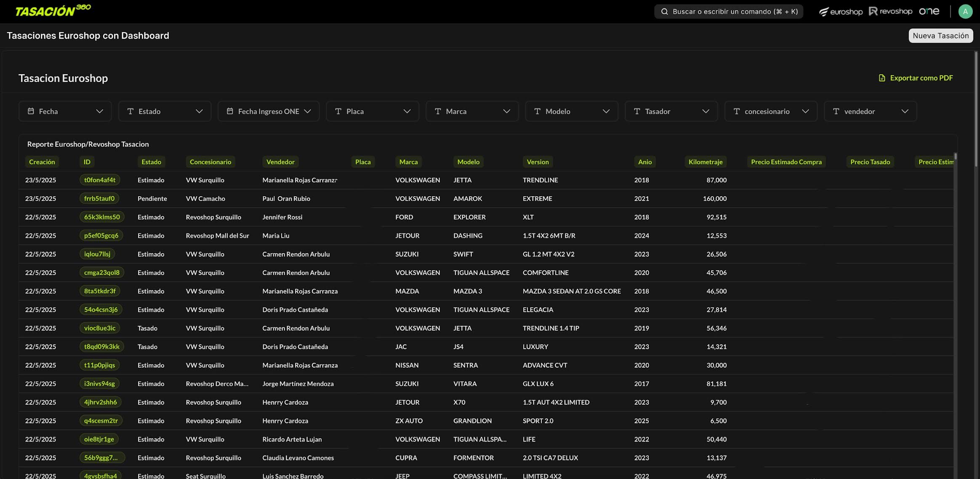The width and height of the screenshot is (980, 479).
Task: Click the search magnifier icon
Action: pyautogui.click(x=664, y=12)
